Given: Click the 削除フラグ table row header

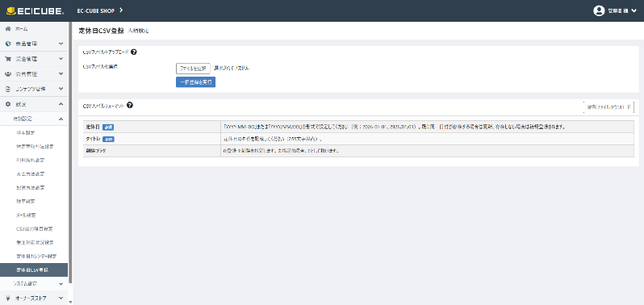Looking at the screenshot, I should pos(152,151).
